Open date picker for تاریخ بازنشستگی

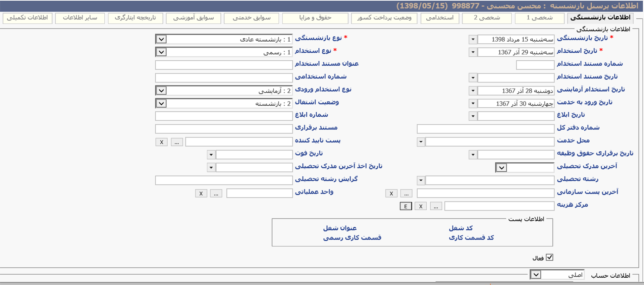473,40
